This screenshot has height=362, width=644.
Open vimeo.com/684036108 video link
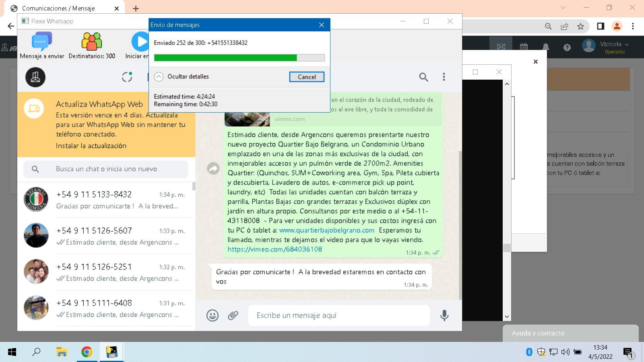pos(275,249)
